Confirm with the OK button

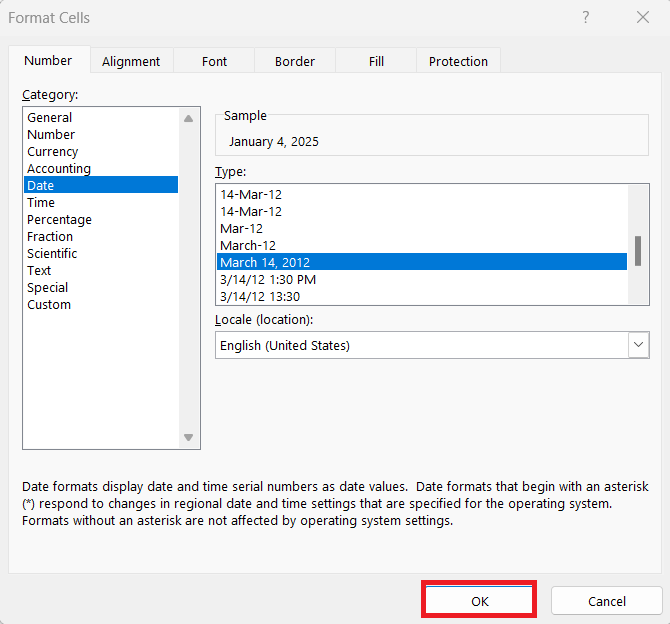pos(479,601)
